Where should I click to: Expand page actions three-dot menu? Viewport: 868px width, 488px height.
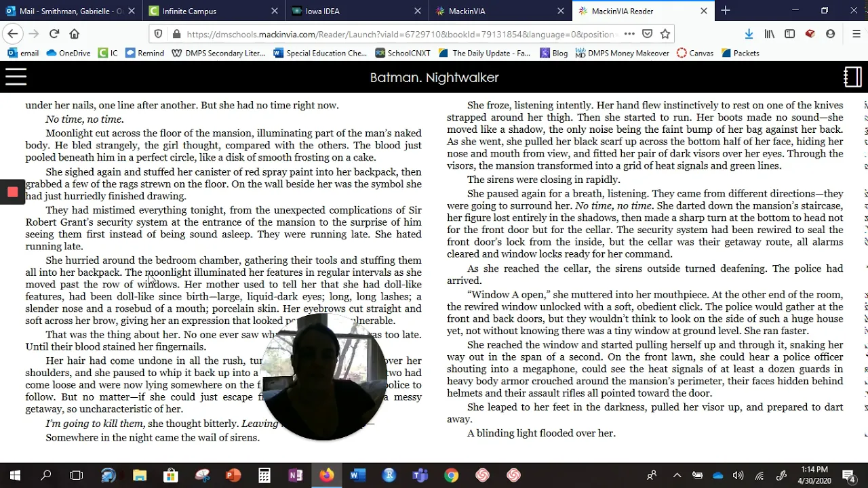(x=629, y=34)
